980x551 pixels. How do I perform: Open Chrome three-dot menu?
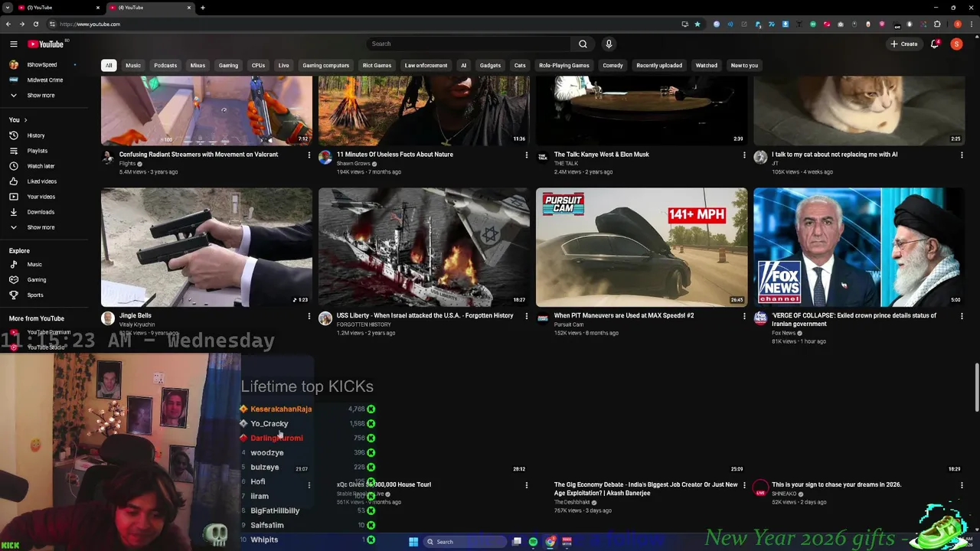tap(971, 24)
